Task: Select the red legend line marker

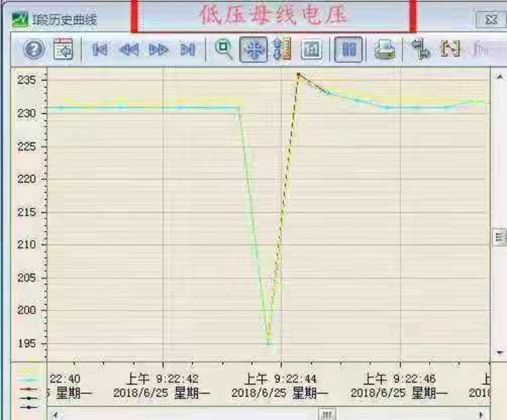Action: tap(29, 390)
